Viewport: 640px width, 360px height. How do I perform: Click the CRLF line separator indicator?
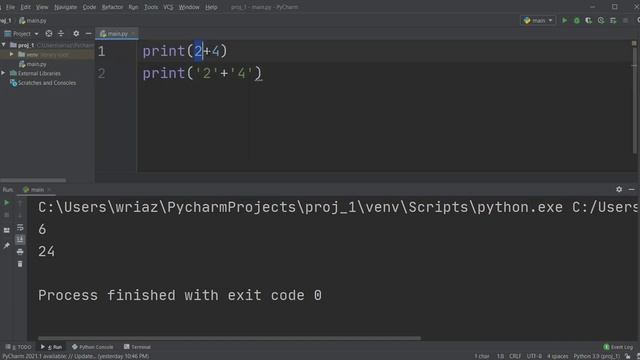click(515, 356)
